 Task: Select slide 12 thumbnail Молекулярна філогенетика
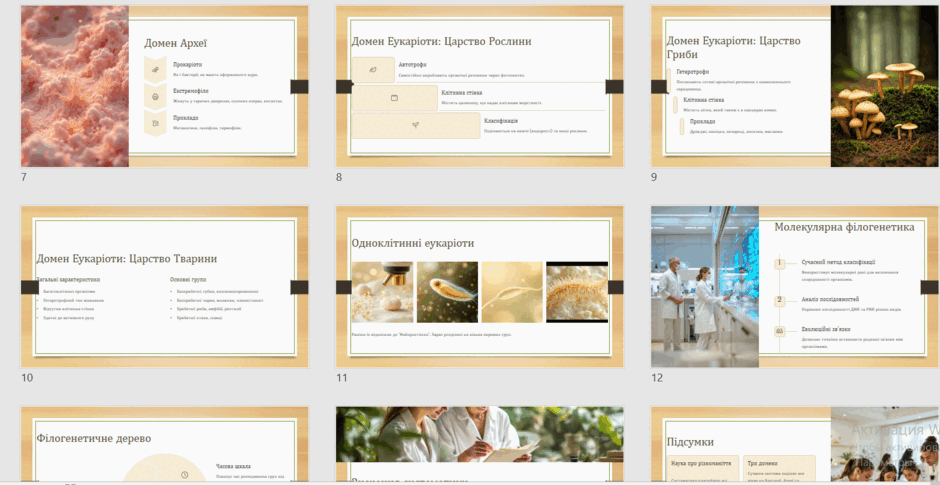795,287
